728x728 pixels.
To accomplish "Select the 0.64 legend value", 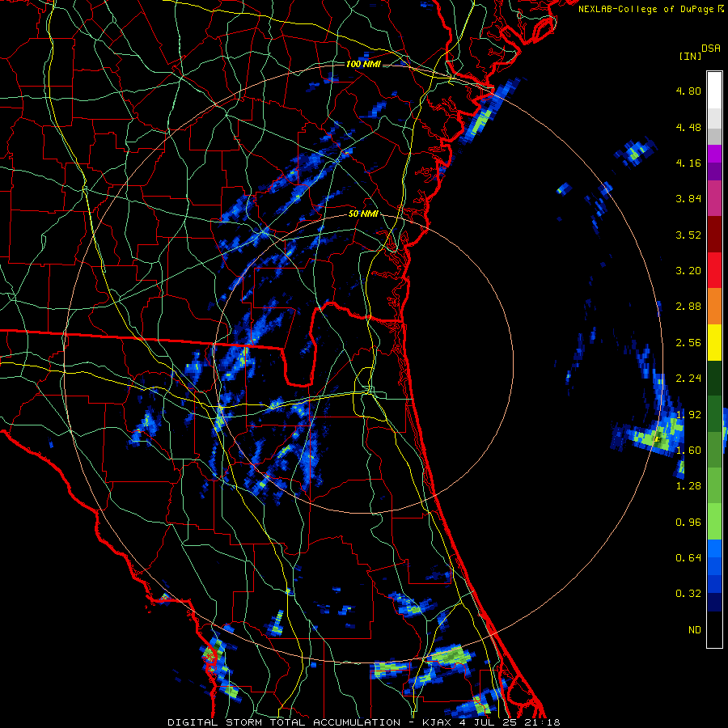I will tap(688, 558).
